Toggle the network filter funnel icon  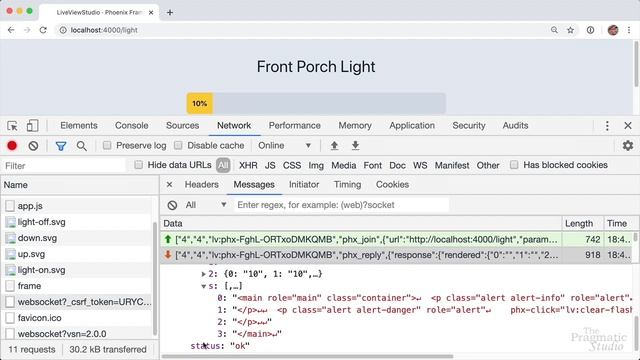(x=61, y=146)
